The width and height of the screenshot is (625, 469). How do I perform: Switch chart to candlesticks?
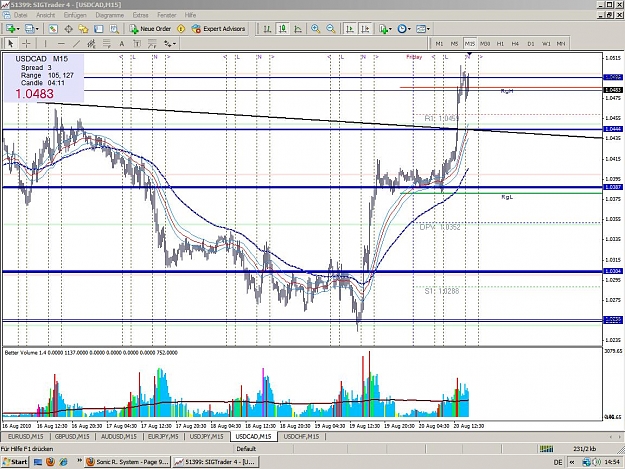(283, 29)
